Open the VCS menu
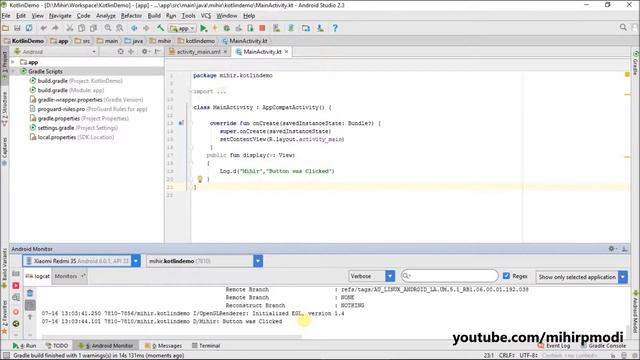Image resolution: width=640 pixels, height=360 pixels. point(206,16)
